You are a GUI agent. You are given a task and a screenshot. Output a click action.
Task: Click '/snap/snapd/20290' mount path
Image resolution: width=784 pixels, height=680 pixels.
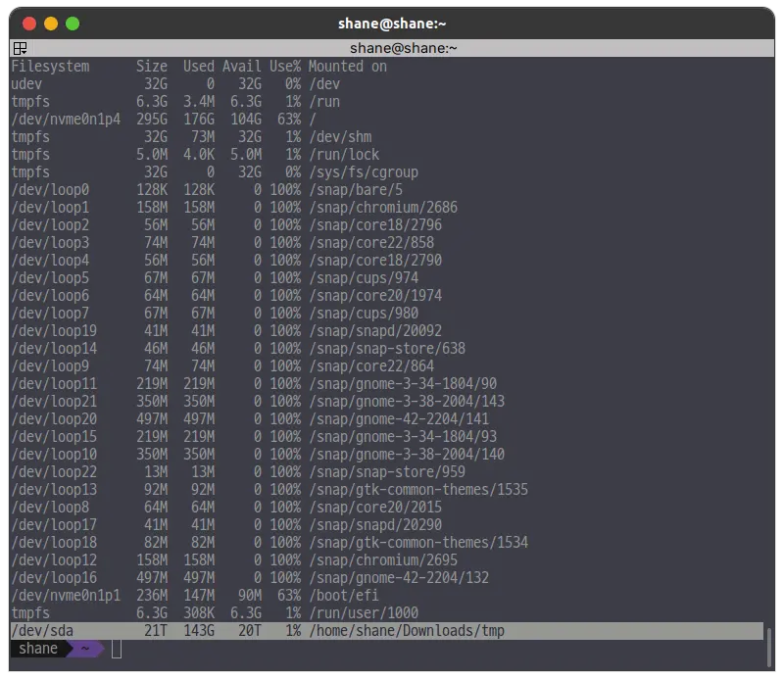click(x=375, y=524)
